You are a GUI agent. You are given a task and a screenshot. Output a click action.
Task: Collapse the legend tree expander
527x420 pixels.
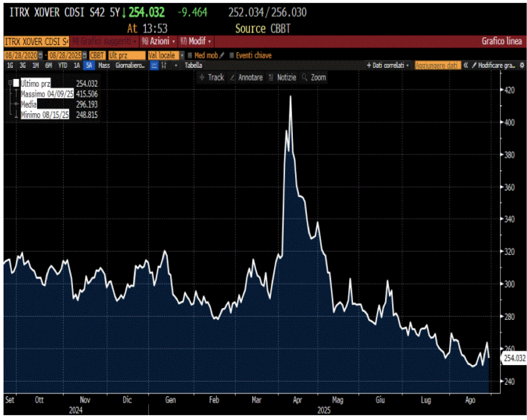click(x=10, y=83)
